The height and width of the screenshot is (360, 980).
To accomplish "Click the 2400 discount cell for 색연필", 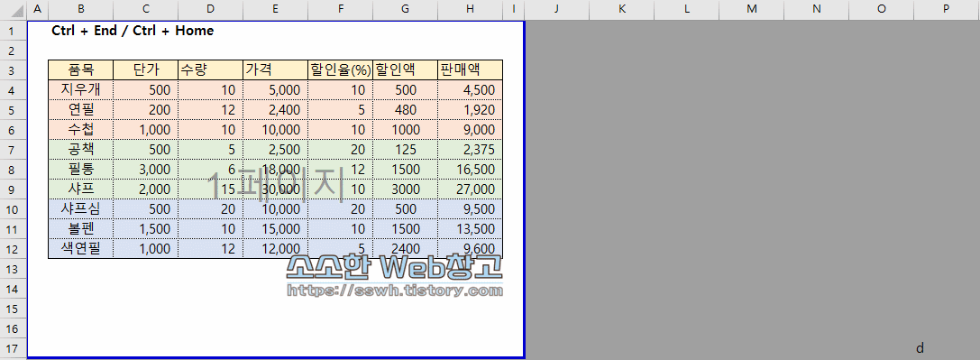I will (x=406, y=249).
